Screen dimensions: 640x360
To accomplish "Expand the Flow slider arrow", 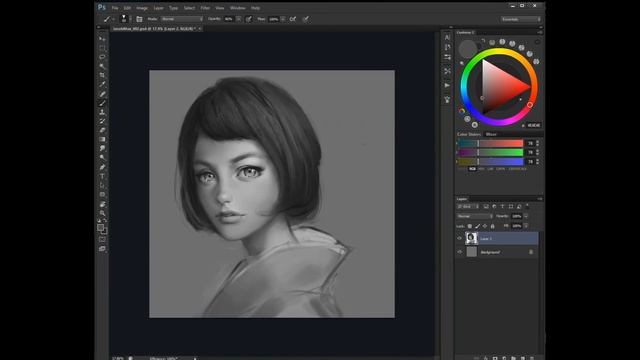I will pyautogui.click(x=283, y=19).
